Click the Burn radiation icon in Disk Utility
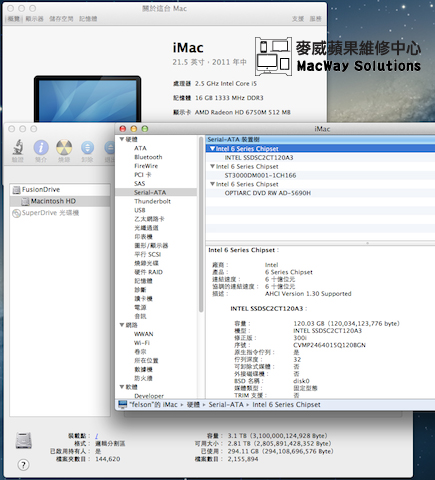435x480 pixels. pyautogui.click(x=64, y=147)
